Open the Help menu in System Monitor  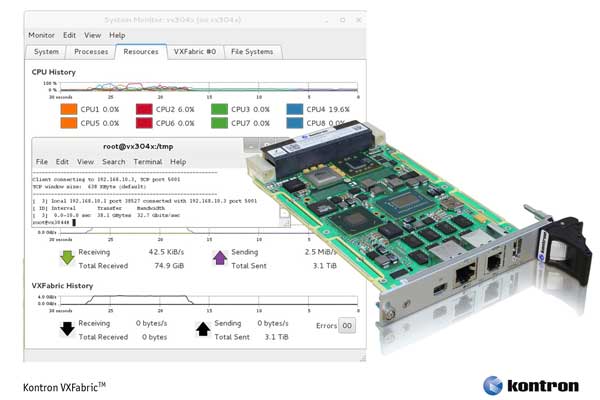117,35
